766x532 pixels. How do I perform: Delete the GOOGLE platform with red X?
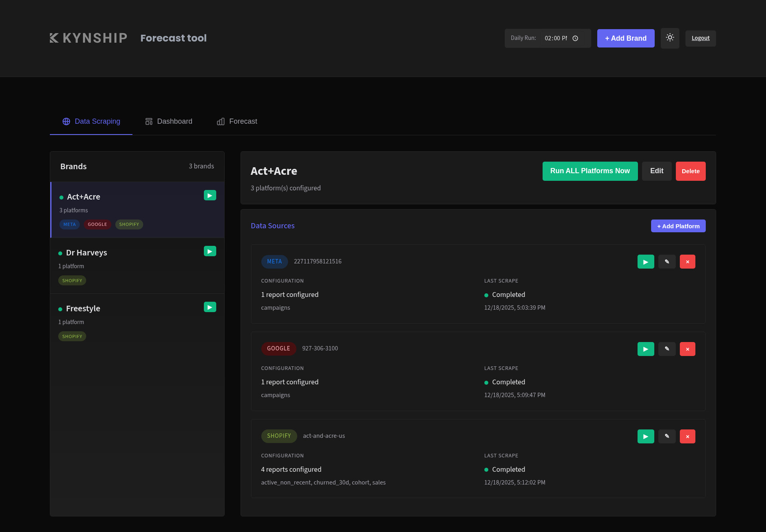pos(687,348)
